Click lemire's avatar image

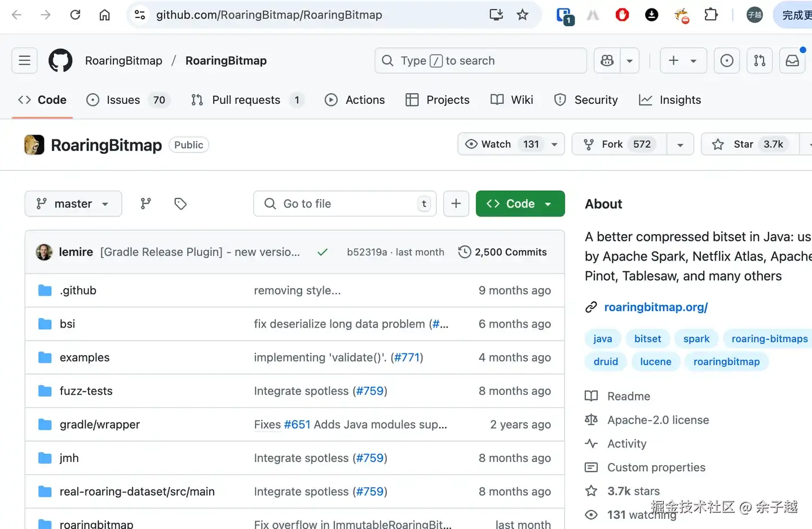tap(44, 252)
